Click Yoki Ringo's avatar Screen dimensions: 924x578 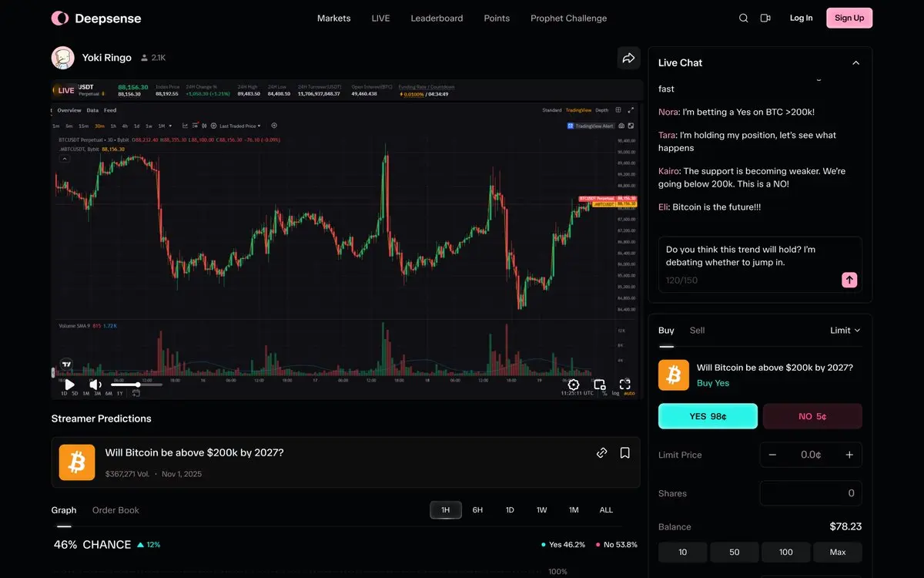pos(63,58)
